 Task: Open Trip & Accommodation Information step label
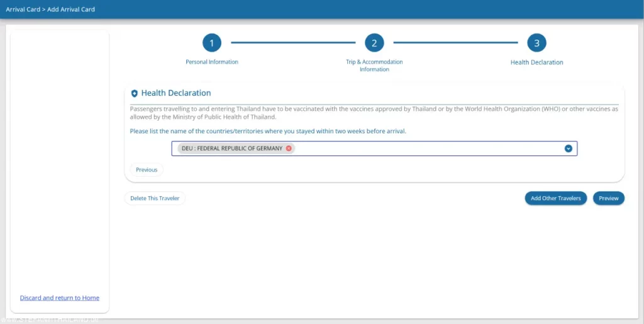(374, 65)
